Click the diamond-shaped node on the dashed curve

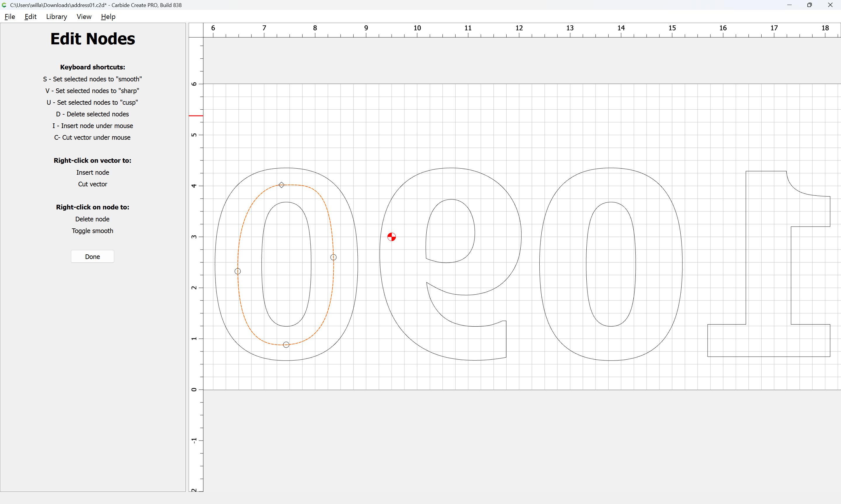coord(282,185)
